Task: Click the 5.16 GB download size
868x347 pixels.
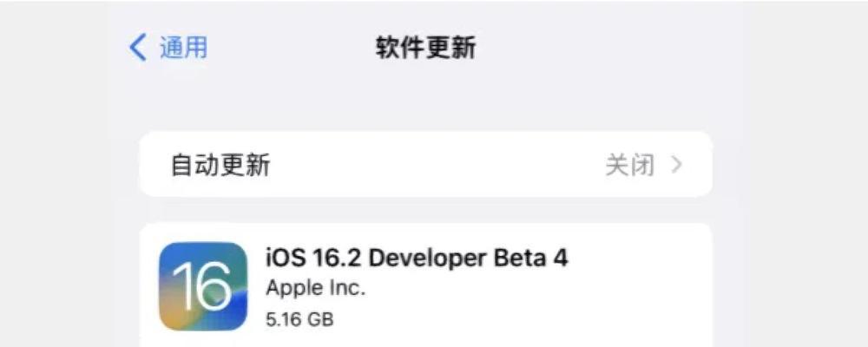Action: tap(299, 319)
